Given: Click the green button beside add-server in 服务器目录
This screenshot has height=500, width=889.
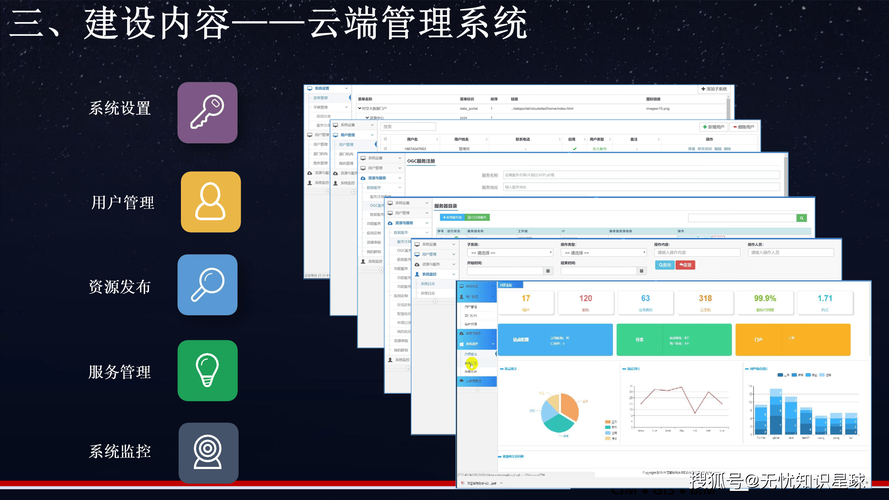Looking at the screenshot, I should pyautogui.click(x=477, y=217).
